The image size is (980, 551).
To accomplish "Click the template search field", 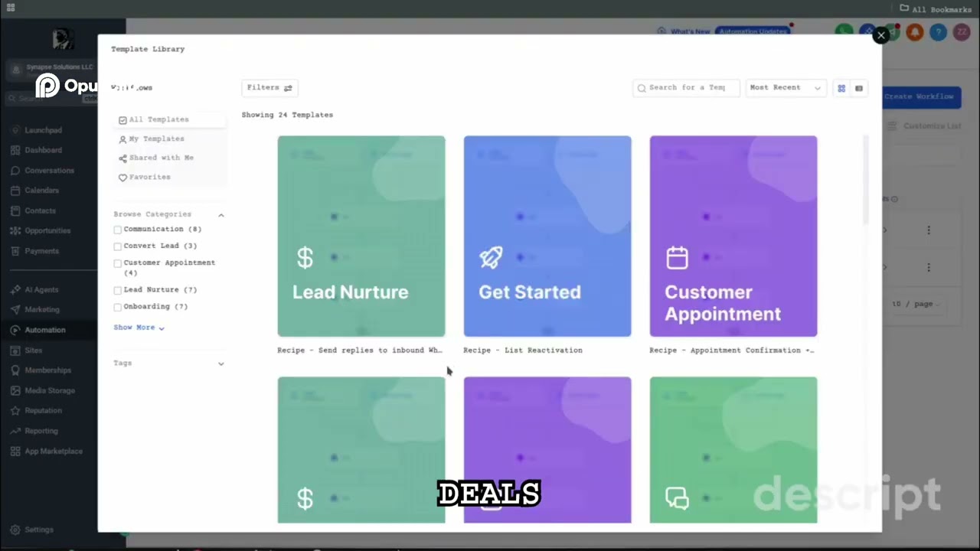I will 686,88.
